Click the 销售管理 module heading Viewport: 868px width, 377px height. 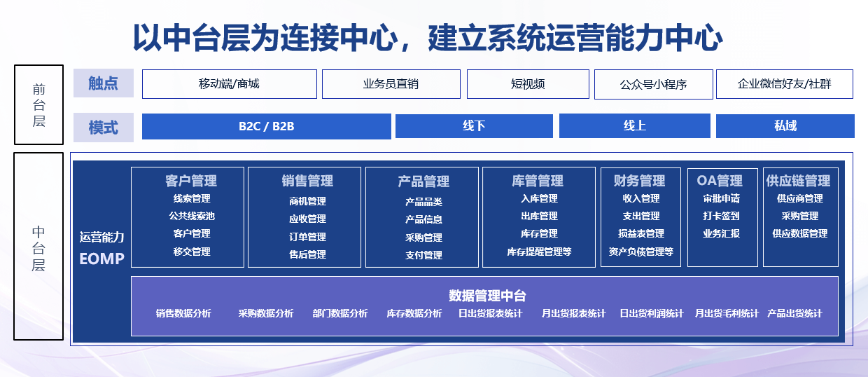click(307, 181)
